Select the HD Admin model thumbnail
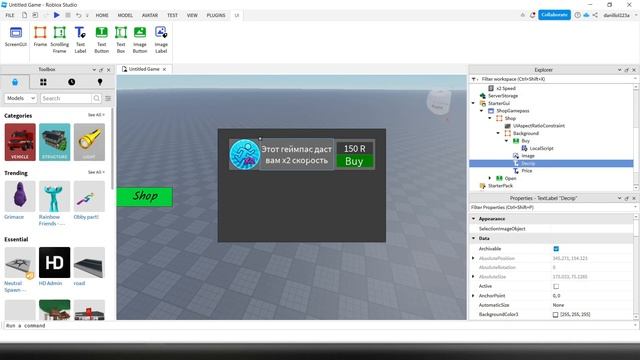Viewport: 640px width, 360px height. click(55, 262)
